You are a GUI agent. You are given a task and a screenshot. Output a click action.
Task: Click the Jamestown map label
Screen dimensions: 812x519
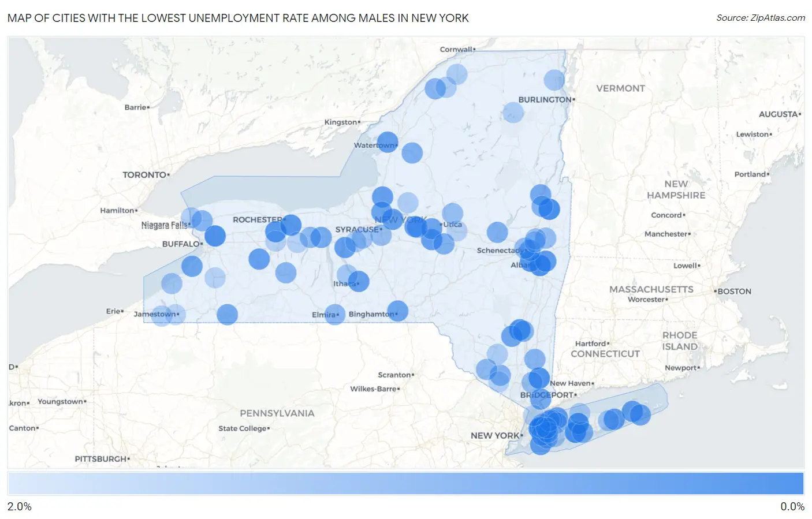coord(155,314)
